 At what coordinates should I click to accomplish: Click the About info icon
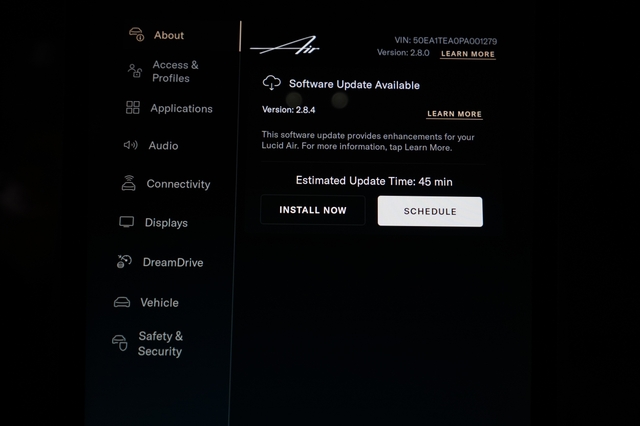point(137,35)
